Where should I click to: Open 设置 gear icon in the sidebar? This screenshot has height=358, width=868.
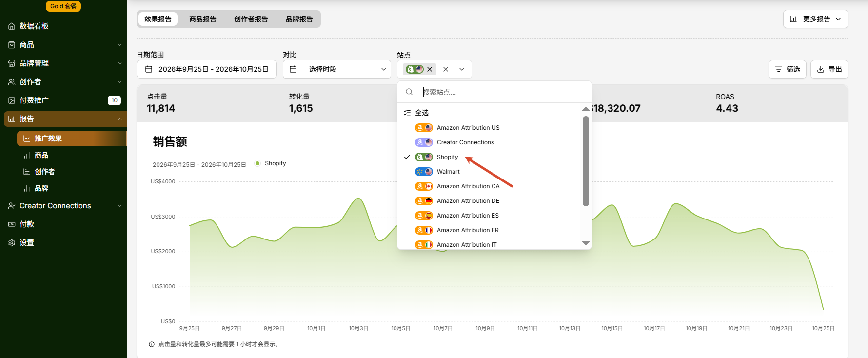12,243
